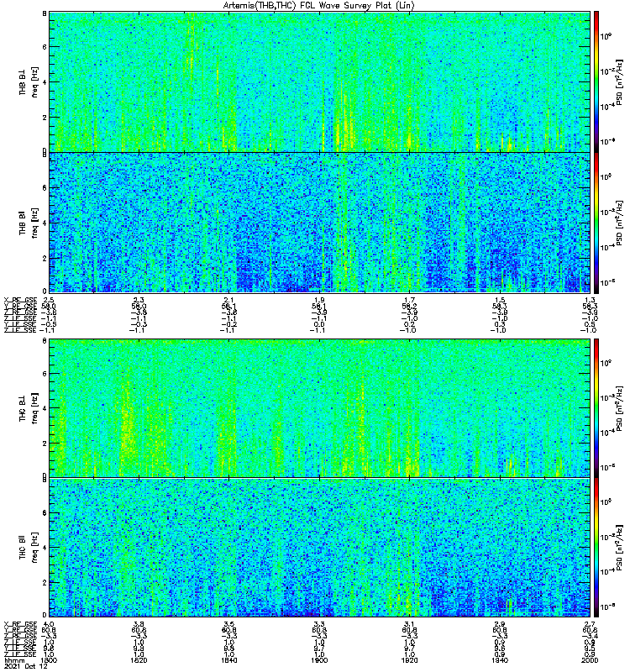The image size is (630, 672).
Task: Click the THC B∥ spectrogram panel
Action: [x=320, y=548]
